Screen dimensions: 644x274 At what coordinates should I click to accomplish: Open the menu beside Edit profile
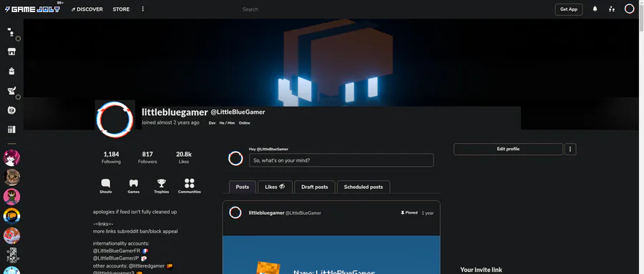(570, 149)
